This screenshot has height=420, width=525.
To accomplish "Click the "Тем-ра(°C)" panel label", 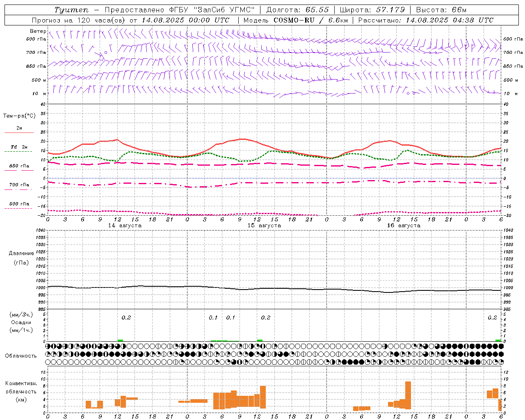I will coord(19,116).
